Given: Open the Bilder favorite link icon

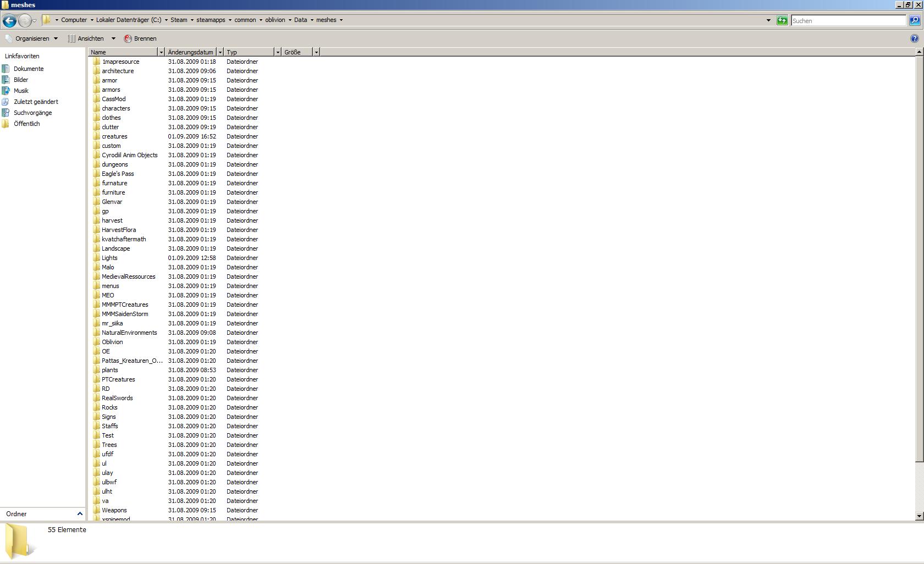Looking at the screenshot, I should (x=6, y=80).
